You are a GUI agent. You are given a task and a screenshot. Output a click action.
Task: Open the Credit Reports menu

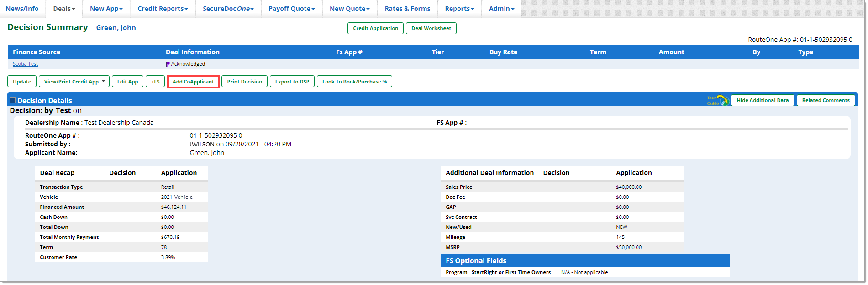point(163,9)
